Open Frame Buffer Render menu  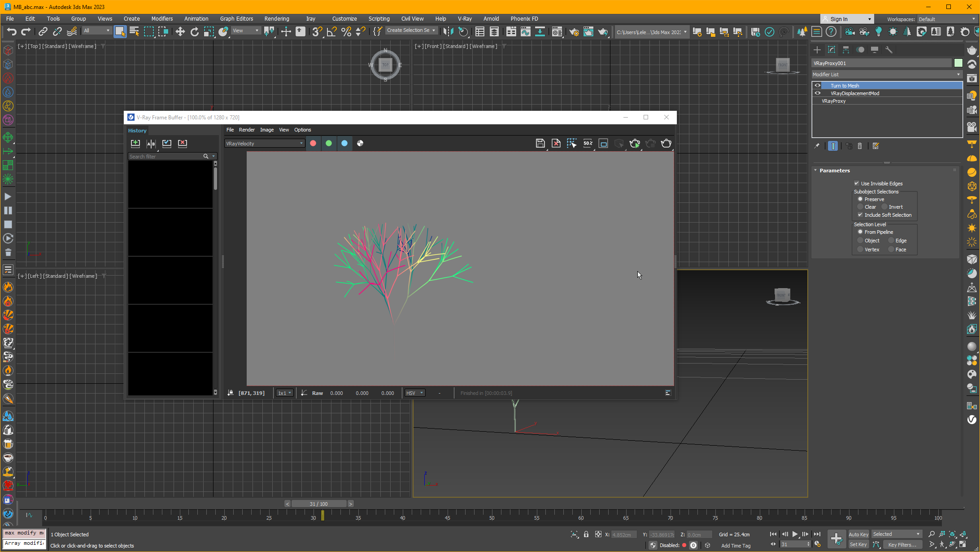click(x=247, y=130)
